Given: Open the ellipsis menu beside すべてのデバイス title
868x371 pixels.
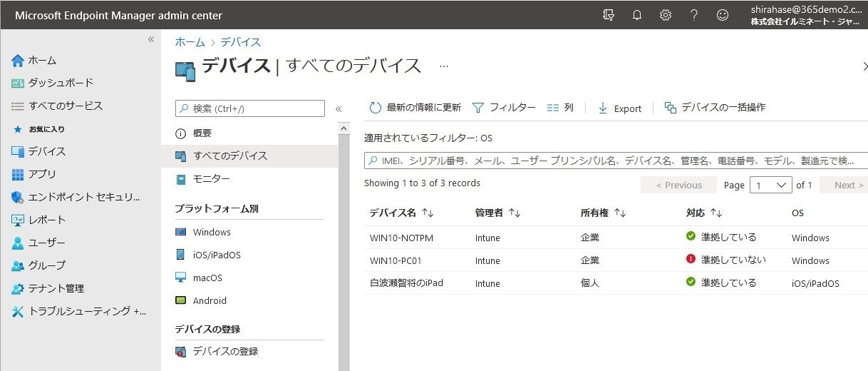Looking at the screenshot, I should coord(444,66).
